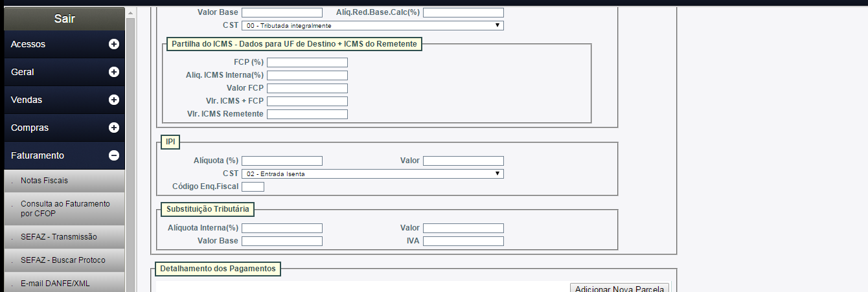Click Adicionar Nova Parcela button
The image size is (868, 292).
619,289
